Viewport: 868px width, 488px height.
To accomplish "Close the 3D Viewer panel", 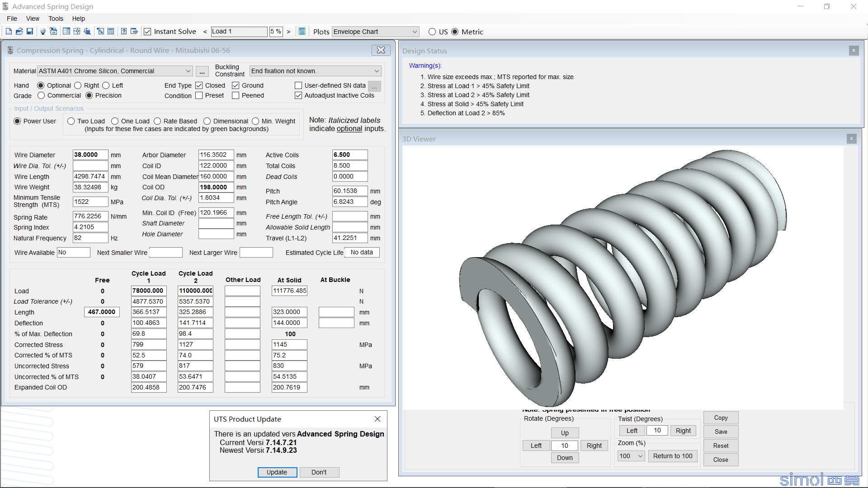I will point(851,139).
